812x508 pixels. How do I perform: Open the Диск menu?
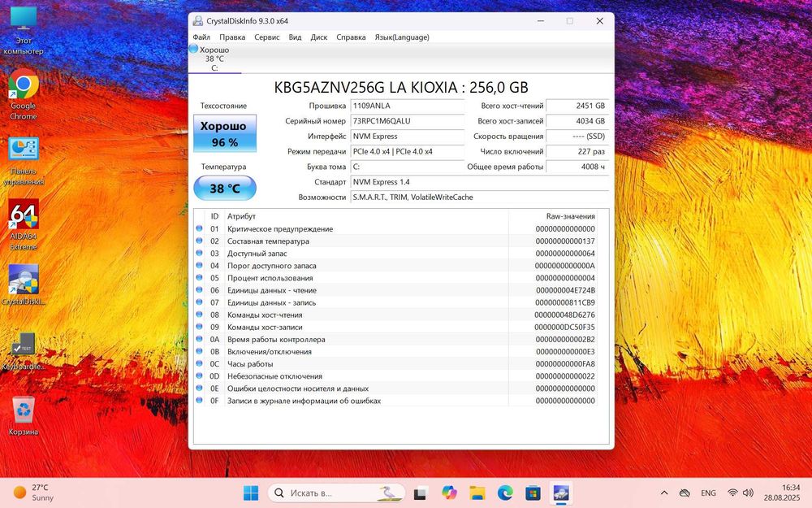tap(319, 37)
